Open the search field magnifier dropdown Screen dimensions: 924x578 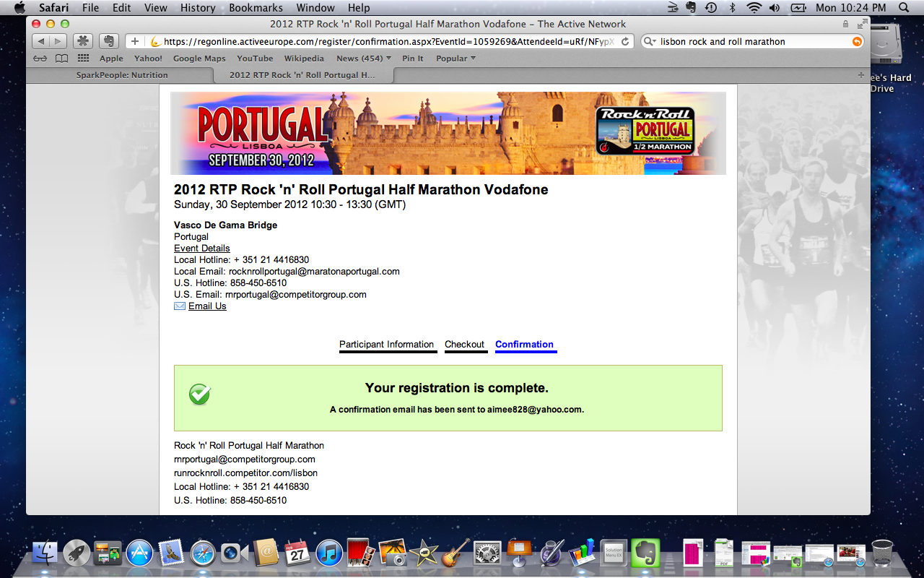(x=650, y=41)
